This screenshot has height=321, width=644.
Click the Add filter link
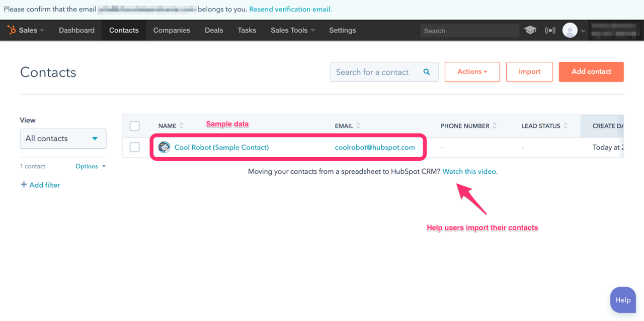(45, 185)
